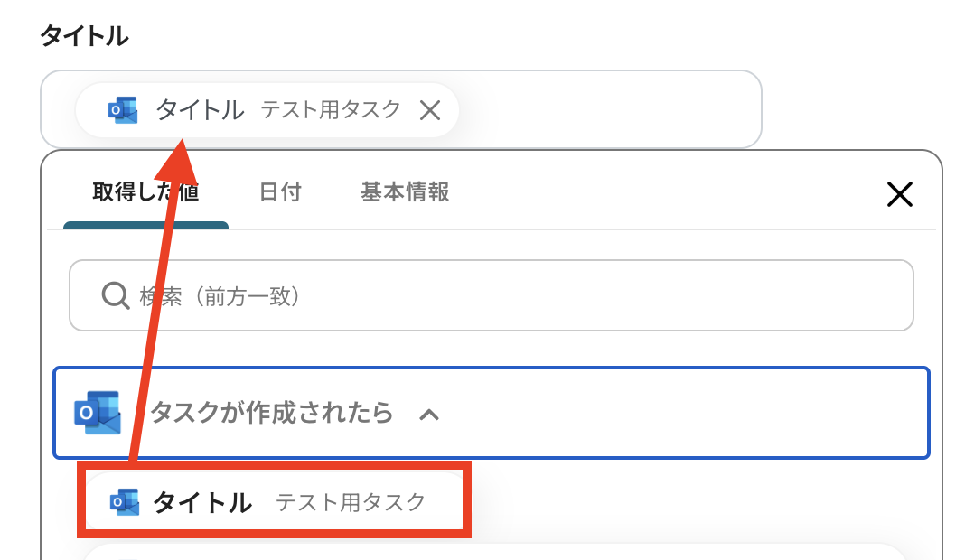The width and height of the screenshot is (965, 560).
Task: Click the Outlook icon on the タイトル list item
Action: pyautogui.click(x=124, y=502)
